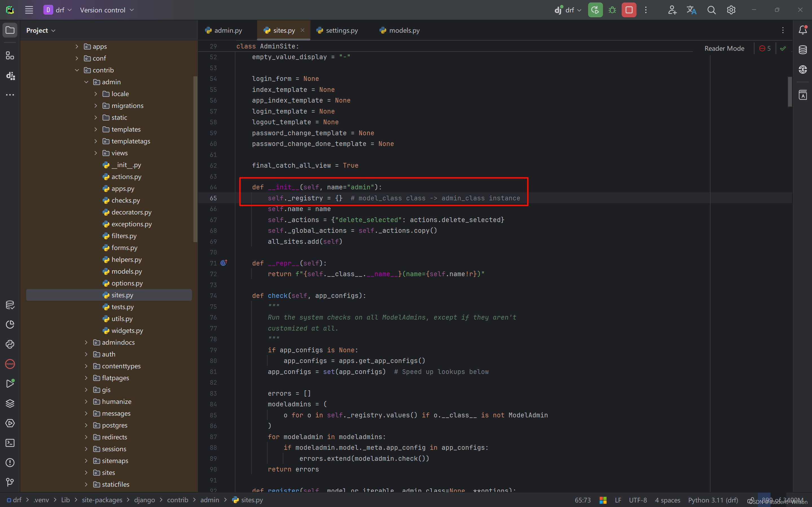Viewport: 812px width, 507px height.
Task: Open the main hamburger menu
Action: [x=29, y=10]
